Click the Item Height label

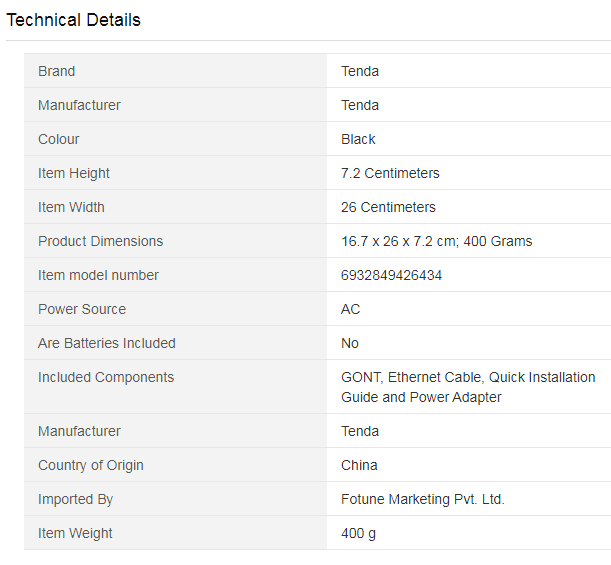coord(74,173)
